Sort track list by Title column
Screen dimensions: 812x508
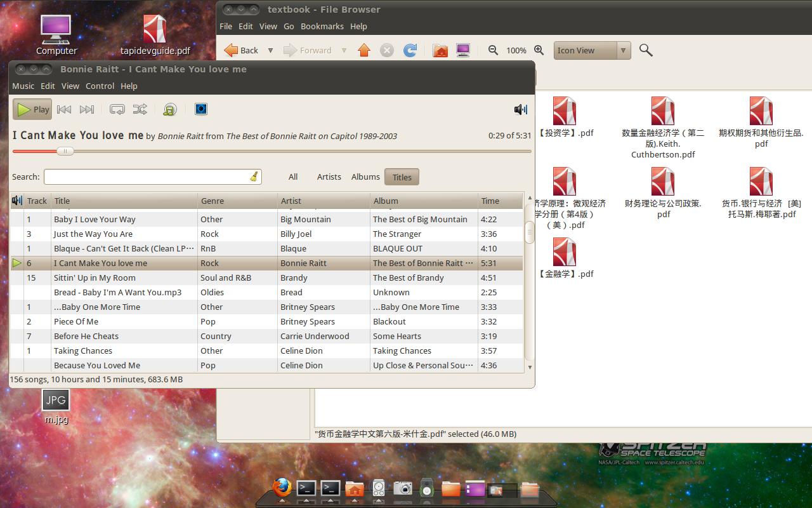tap(124, 201)
